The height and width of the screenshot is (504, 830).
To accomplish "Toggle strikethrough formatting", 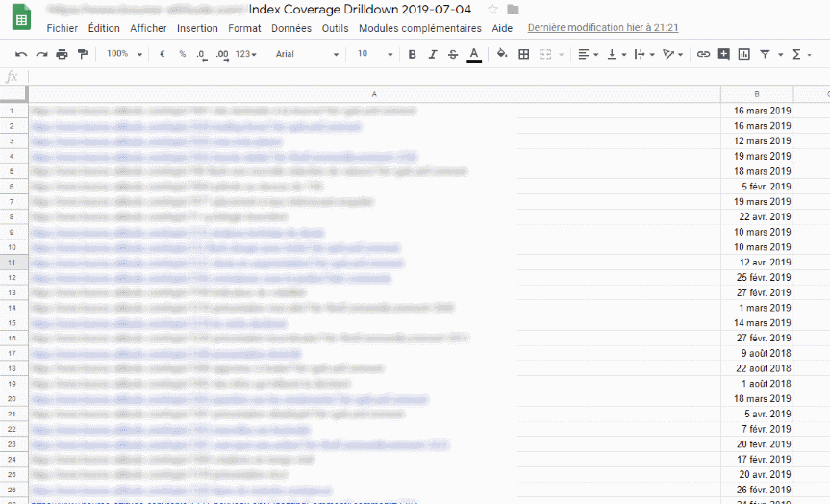I will tap(453, 55).
